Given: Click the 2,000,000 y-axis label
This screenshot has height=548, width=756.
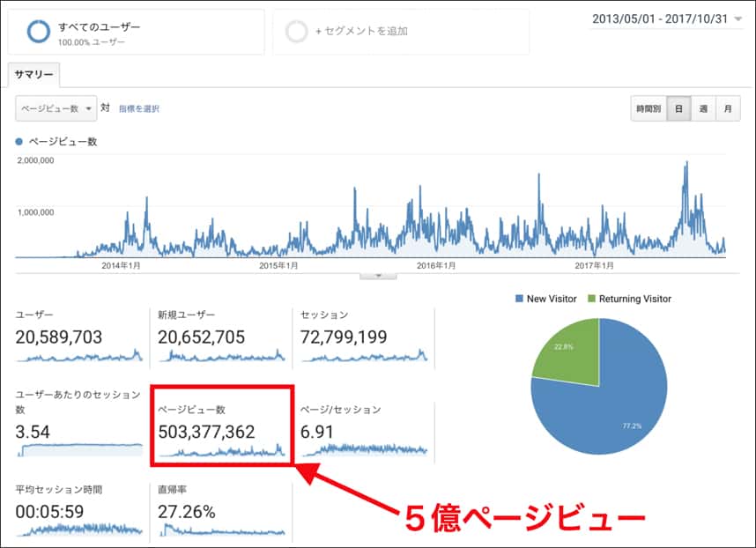Looking at the screenshot, I should coord(35,160).
